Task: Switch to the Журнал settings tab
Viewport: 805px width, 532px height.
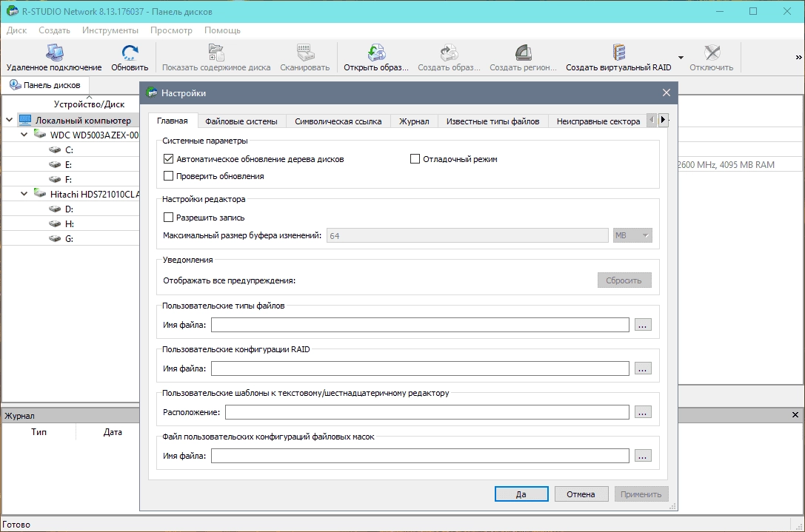Action: [x=414, y=121]
